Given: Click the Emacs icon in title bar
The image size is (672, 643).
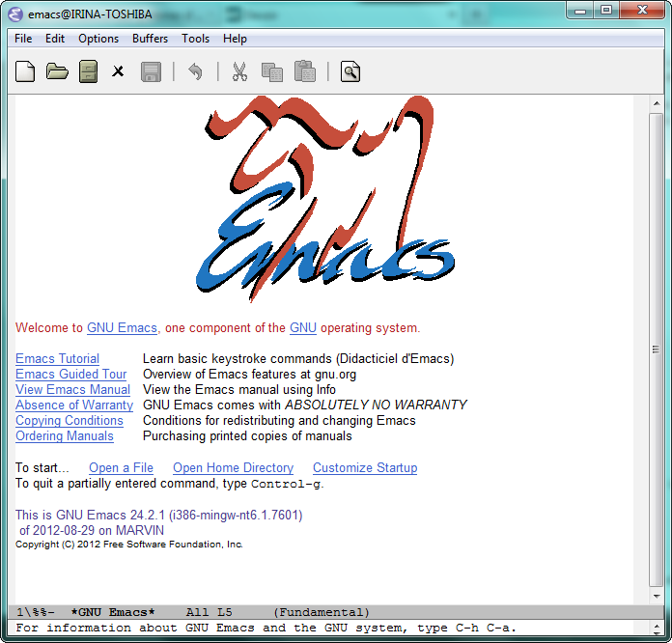Looking at the screenshot, I should [x=15, y=14].
